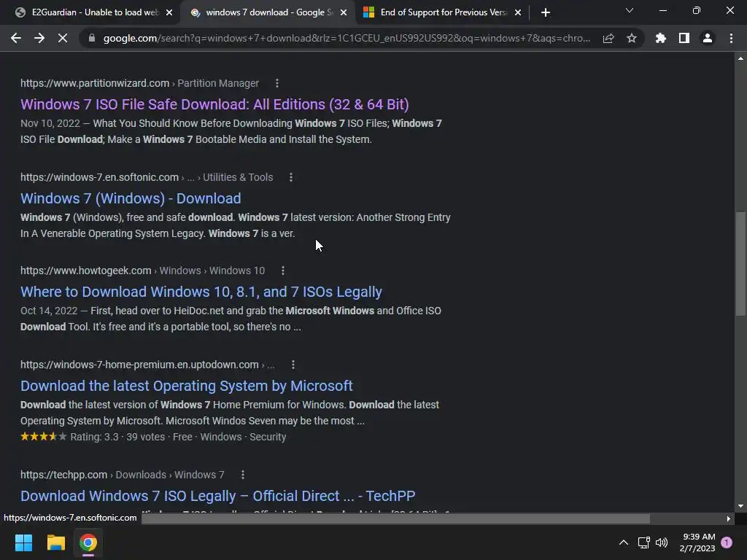Click the partitionwizard.com URL text
The height and width of the screenshot is (560, 747).
95,83
